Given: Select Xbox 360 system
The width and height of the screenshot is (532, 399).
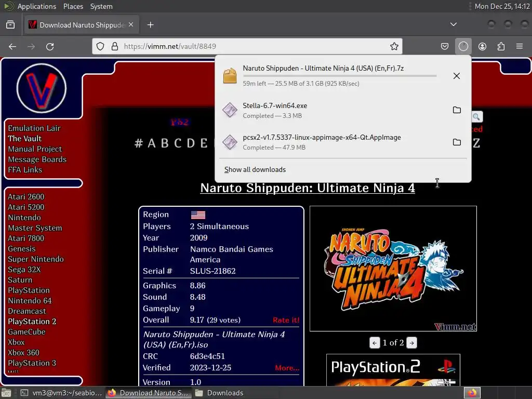Looking at the screenshot, I should click(24, 353).
